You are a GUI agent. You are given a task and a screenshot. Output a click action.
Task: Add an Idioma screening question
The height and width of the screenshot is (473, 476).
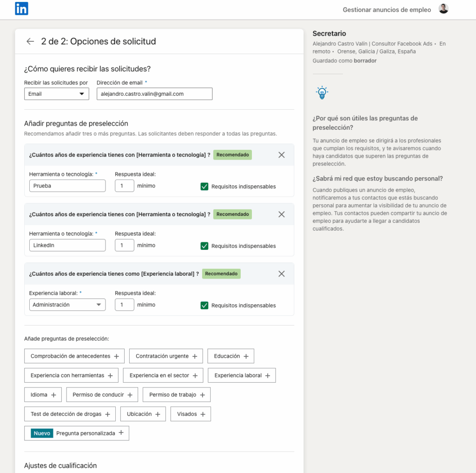(x=43, y=394)
